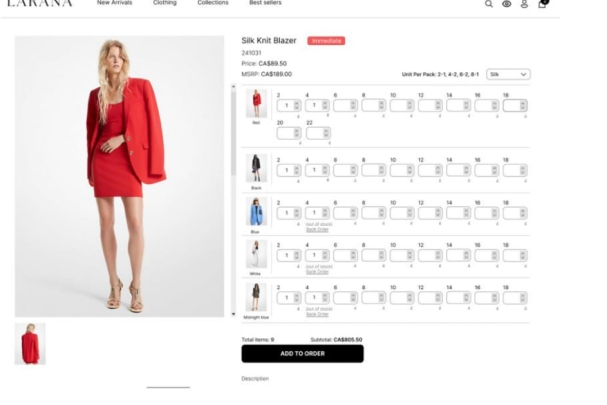Open the New Arrivals menu
Image resolution: width=607 pixels, height=405 pixels.
pos(115,2)
